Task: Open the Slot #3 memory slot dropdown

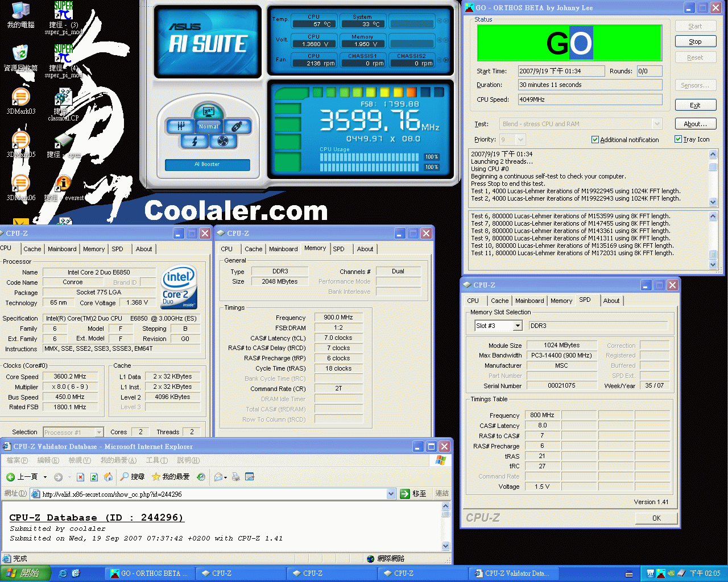Action: point(518,326)
